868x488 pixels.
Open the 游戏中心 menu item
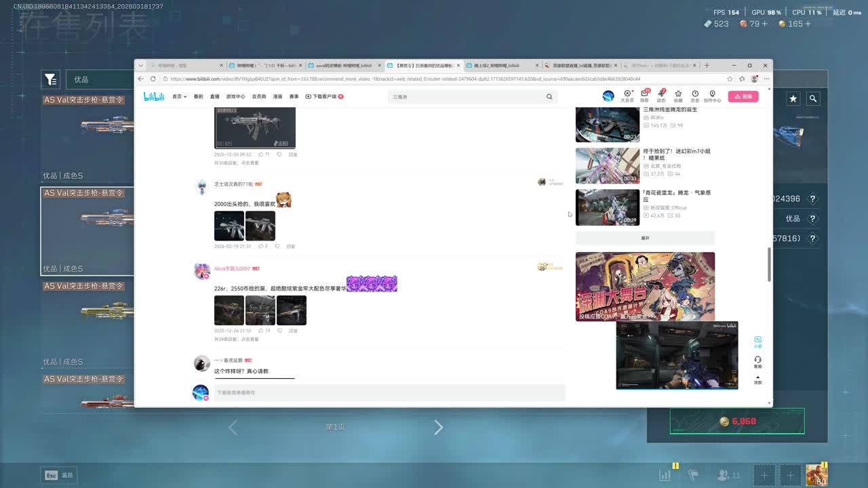(236, 97)
